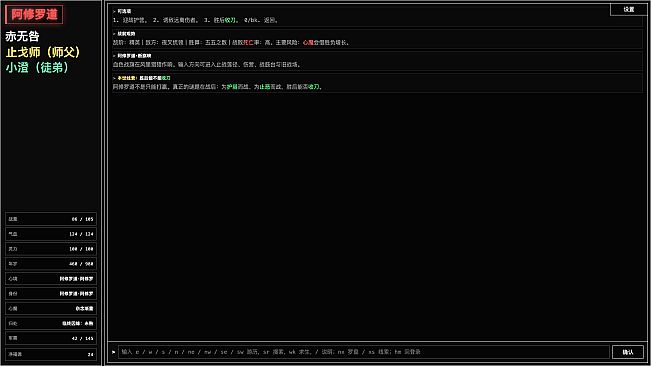
Task: Collapse the 可选项 section arrow
Action: click(114, 12)
